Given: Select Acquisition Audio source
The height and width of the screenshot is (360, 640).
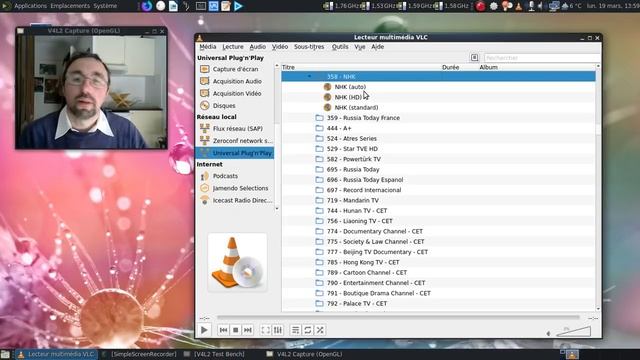Looking at the screenshot, I should point(235,81).
